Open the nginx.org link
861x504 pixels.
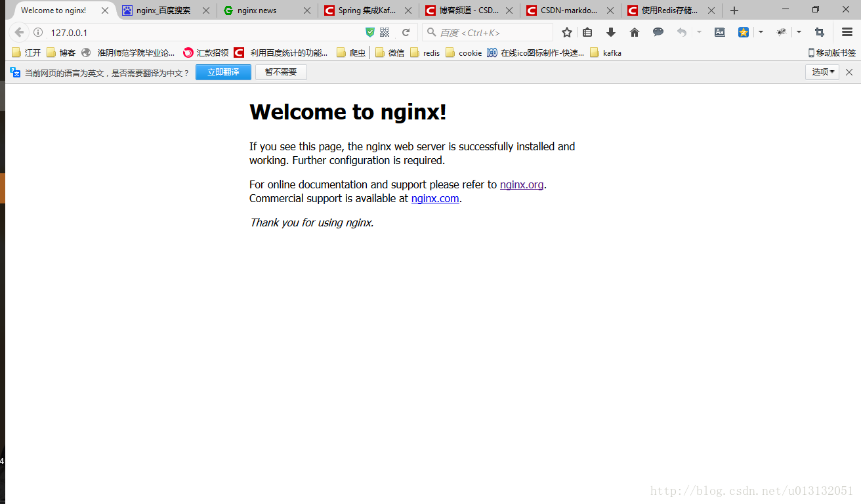point(522,185)
